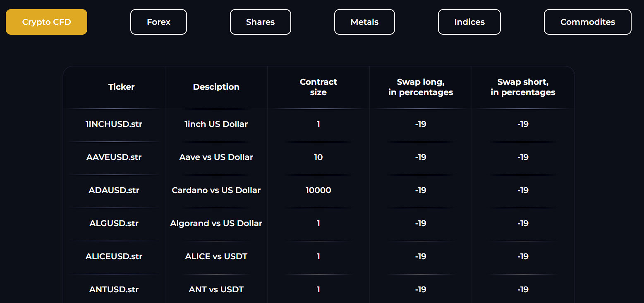
Task: Click the ALICEUSD.str ticker
Action: click(114, 256)
